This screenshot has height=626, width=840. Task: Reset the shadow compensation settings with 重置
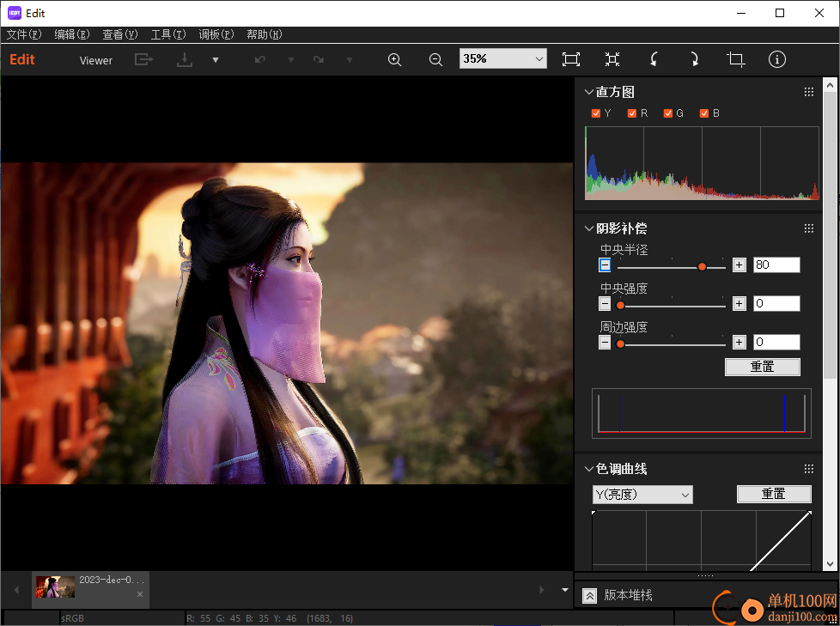(763, 367)
